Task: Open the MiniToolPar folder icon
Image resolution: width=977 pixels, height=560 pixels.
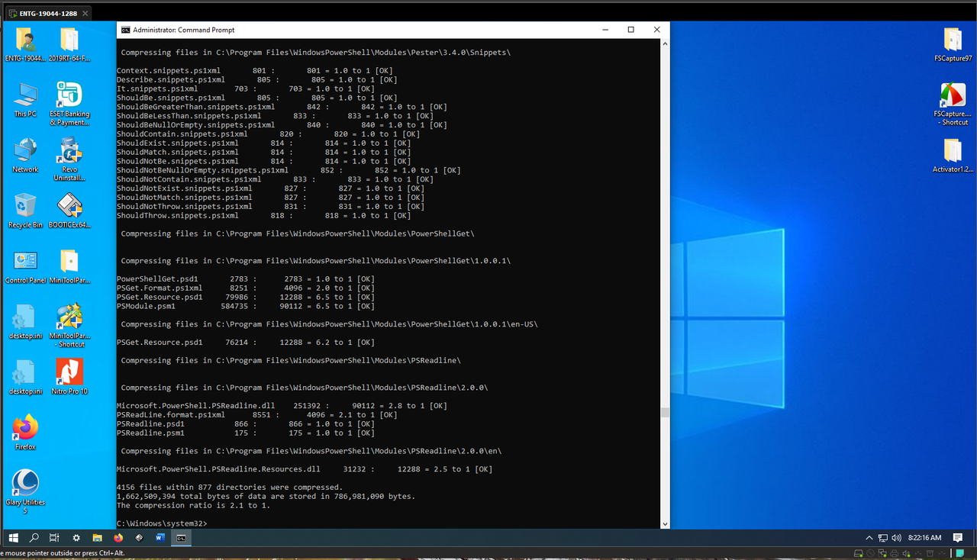Action: click(69, 266)
